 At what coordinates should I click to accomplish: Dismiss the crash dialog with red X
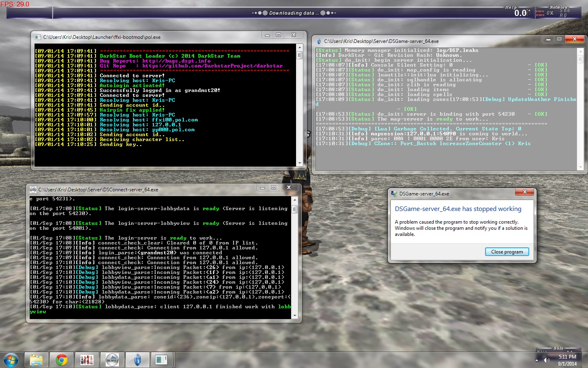[525, 192]
